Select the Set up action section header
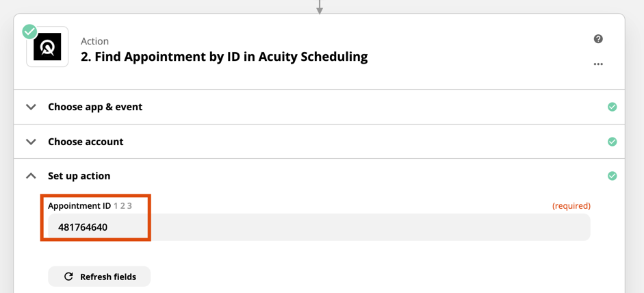The width and height of the screenshot is (644, 293). 319,176
